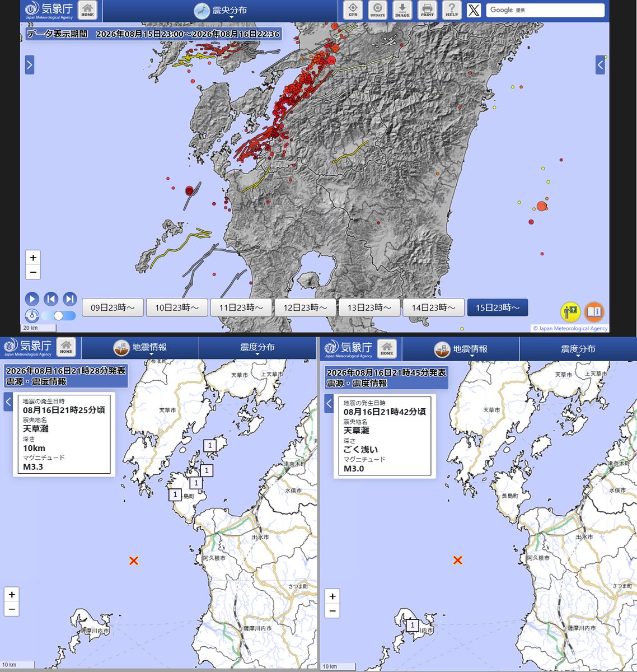
Task: Click Japan Meteorological Agency copyright link
Action: pyautogui.click(x=570, y=329)
